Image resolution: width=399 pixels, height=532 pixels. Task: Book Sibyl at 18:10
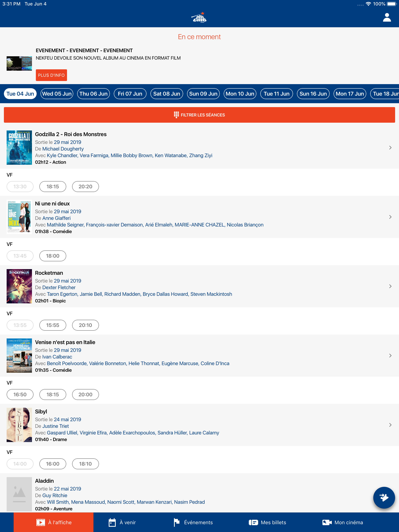pyautogui.click(x=86, y=463)
